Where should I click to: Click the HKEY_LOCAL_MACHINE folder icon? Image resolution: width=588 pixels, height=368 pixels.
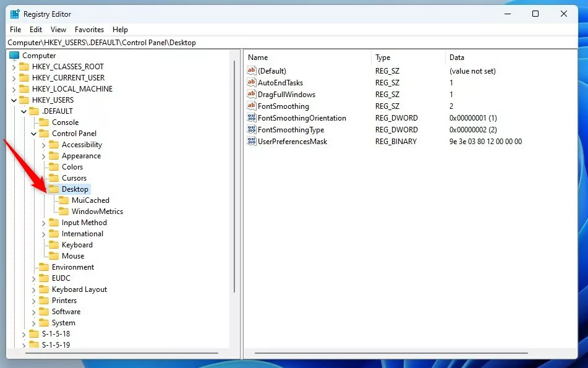point(24,89)
